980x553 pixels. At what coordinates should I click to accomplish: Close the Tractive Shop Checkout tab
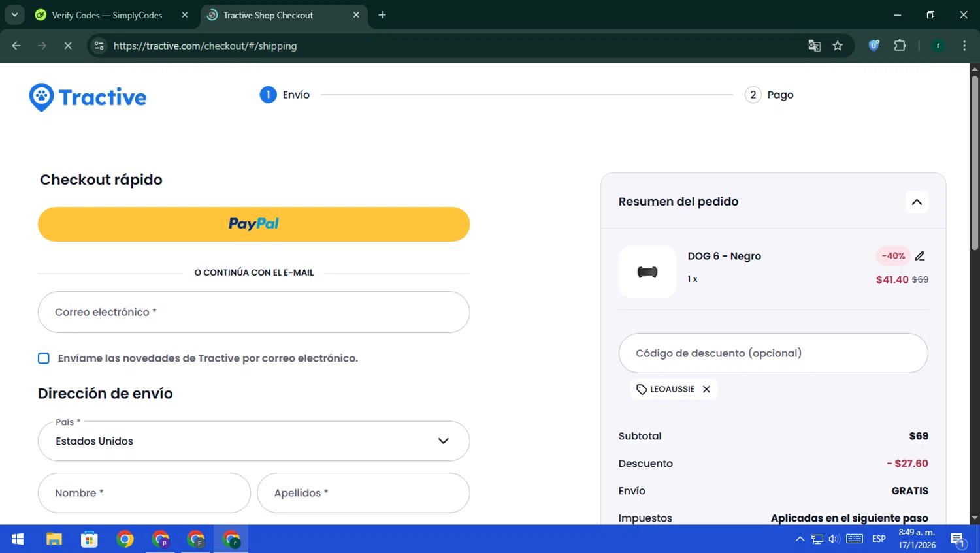pos(356,15)
